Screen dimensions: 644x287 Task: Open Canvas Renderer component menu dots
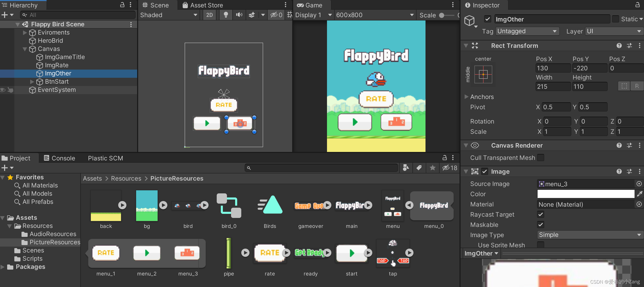[639, 145]
